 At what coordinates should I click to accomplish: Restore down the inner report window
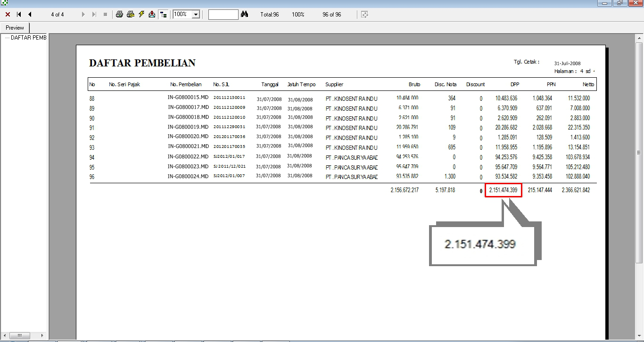pyautogui.click(x=620, y=3)
